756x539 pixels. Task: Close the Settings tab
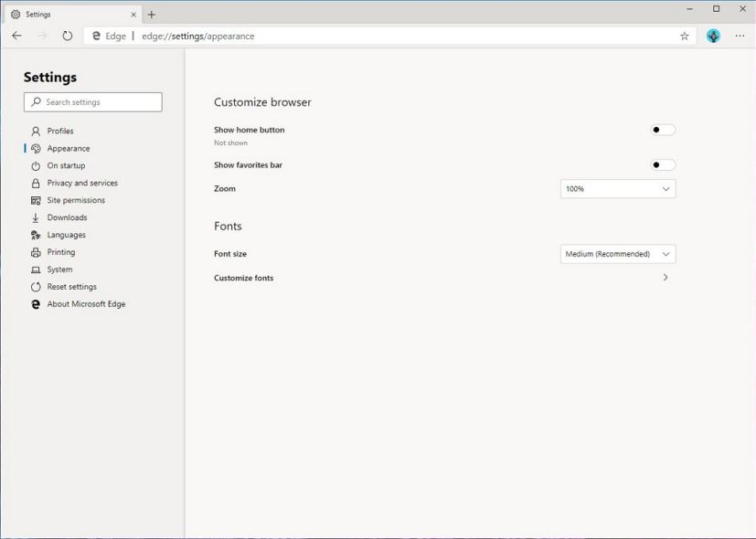click(x=133, y=15)
